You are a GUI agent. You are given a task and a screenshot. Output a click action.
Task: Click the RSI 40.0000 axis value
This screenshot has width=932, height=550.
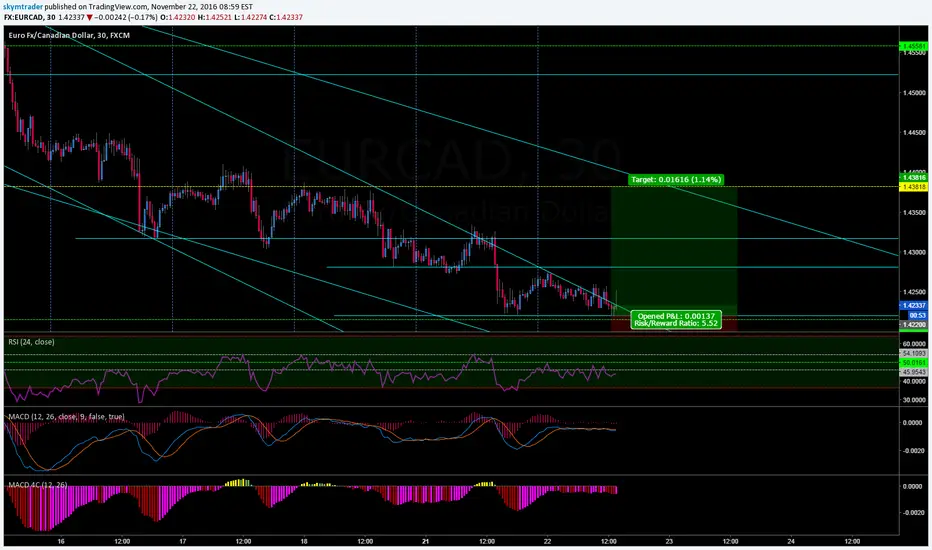click(x=915, y=381)
